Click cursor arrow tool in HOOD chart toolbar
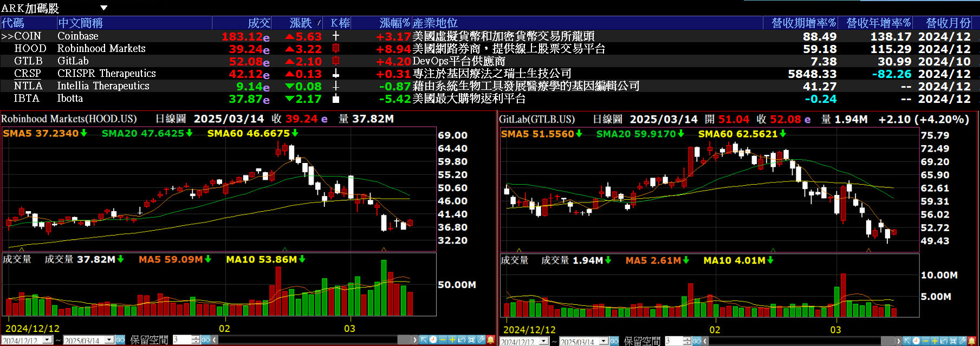 coord(424,340)
